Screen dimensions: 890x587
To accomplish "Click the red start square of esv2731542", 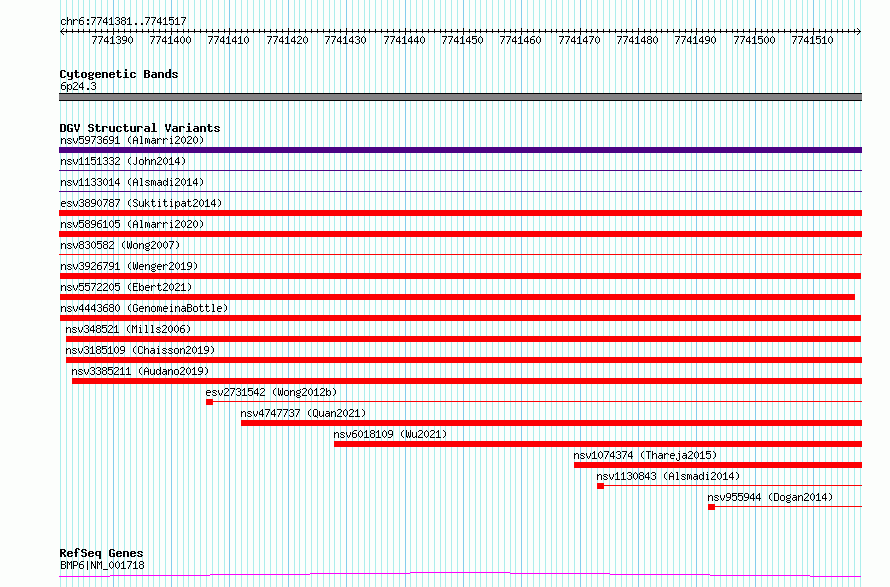I will point(209,402).
